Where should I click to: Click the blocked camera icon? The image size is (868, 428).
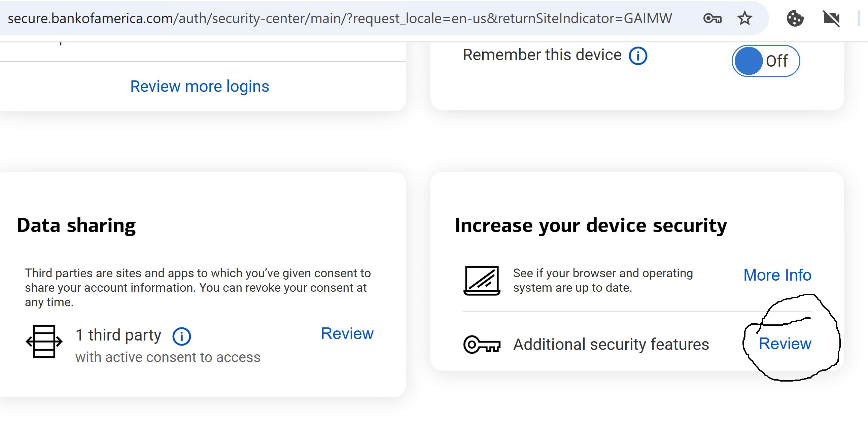coord(831,18)
